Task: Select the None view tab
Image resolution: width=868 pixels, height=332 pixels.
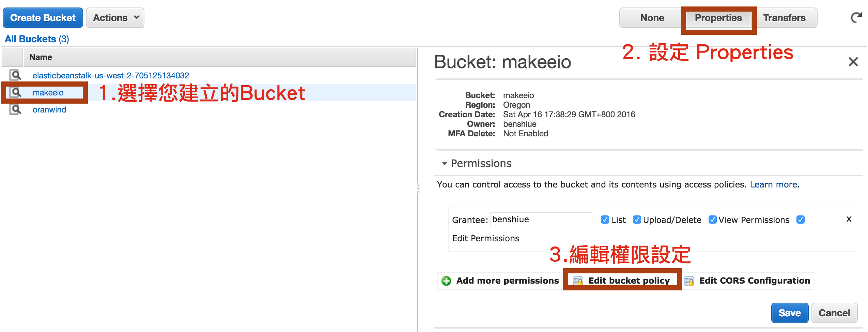Action: click(x=652, y=18)
